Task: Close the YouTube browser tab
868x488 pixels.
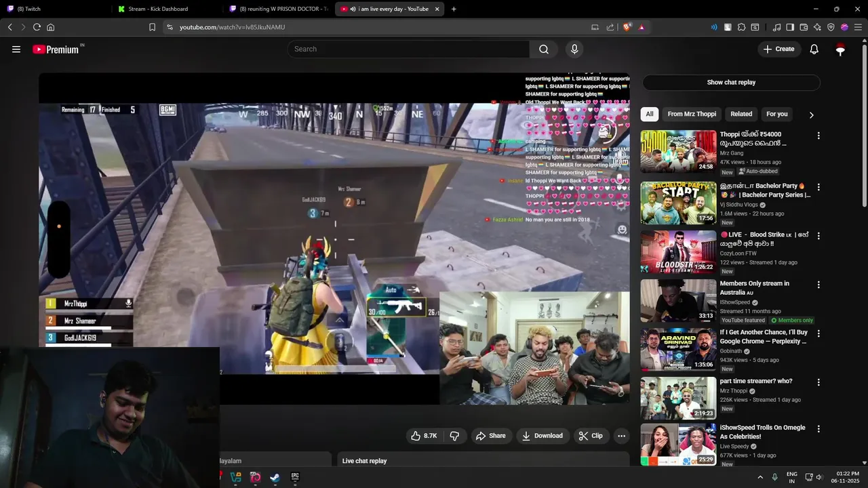Action: click(x=437, y=9)
